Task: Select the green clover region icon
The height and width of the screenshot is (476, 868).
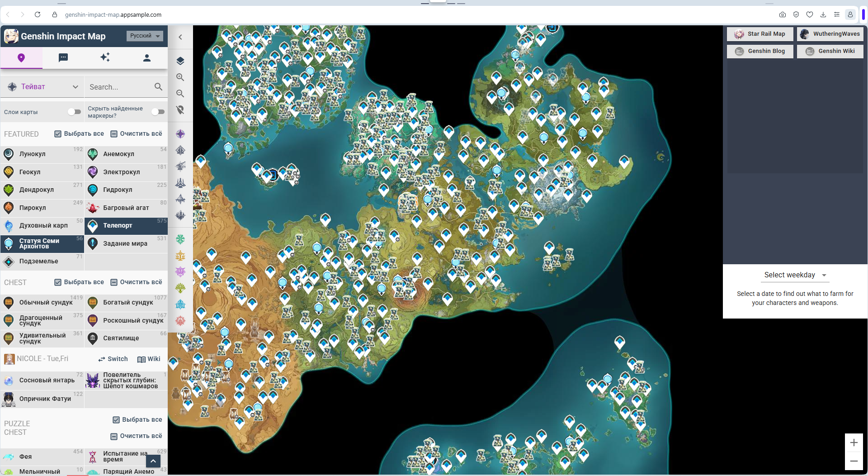Action: pos(180,239)
